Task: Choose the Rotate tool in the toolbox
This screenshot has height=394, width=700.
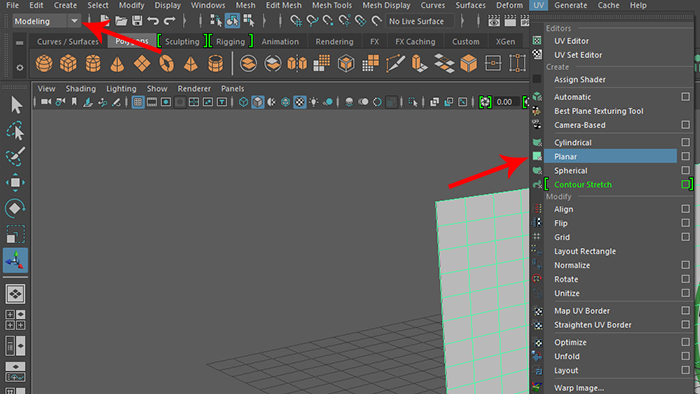Action: (16, 208)
